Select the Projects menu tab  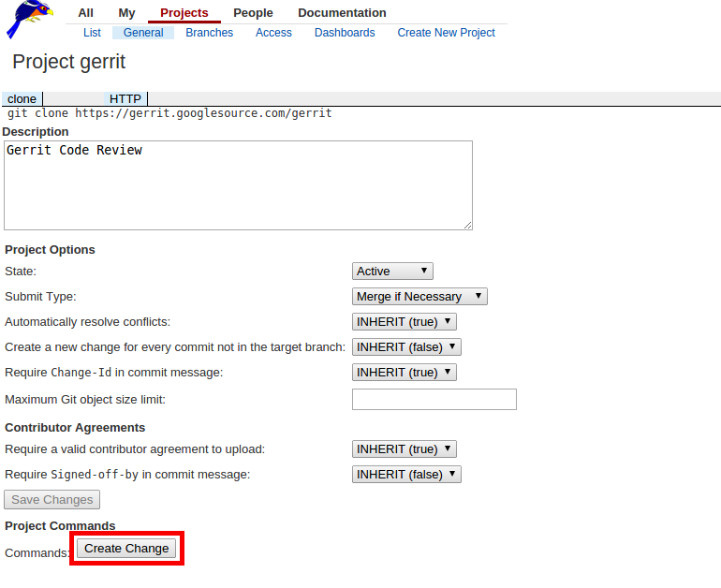(x=184, y=13)
